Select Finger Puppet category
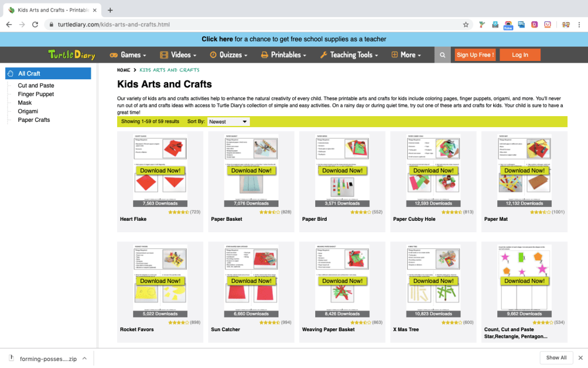 tap(36, 94)
